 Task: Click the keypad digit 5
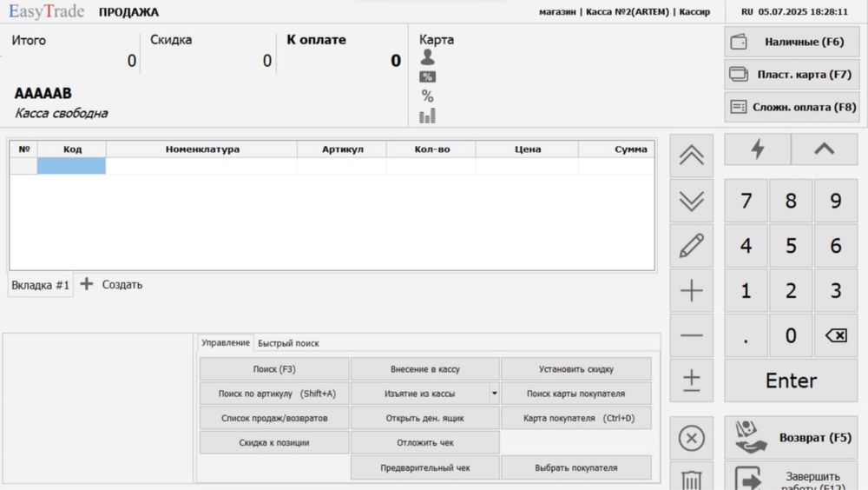coord(791,246)
